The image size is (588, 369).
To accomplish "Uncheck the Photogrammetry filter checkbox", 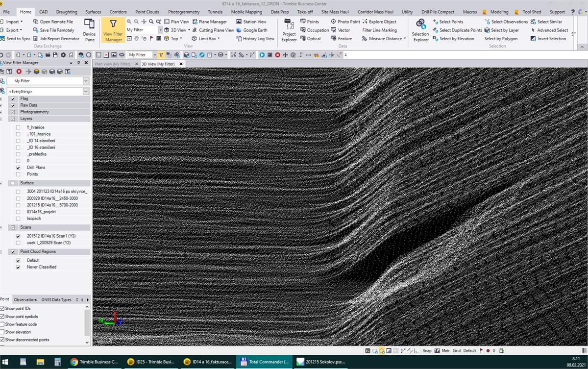I will pos(12,112).
